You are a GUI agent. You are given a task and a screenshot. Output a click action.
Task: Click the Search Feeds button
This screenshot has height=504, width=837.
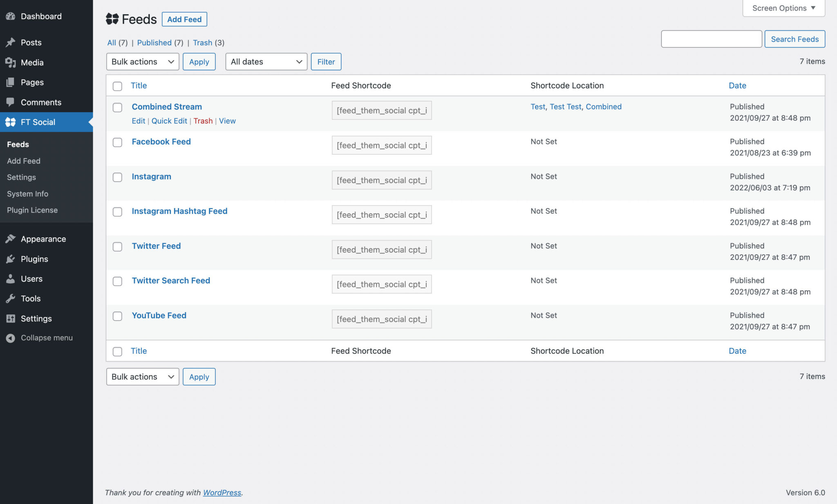click(794, 39)
